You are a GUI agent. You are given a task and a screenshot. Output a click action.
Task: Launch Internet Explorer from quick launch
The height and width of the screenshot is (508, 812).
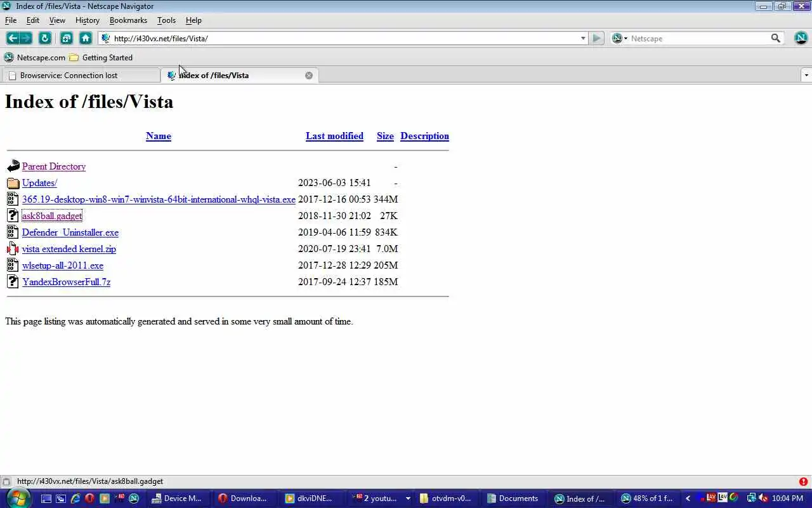(75, 498)
